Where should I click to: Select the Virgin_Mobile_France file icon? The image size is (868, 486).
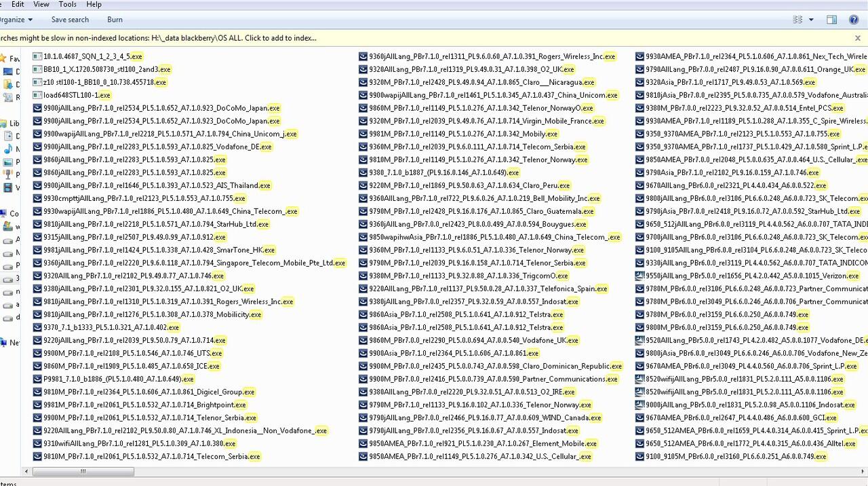coord(363,121)
